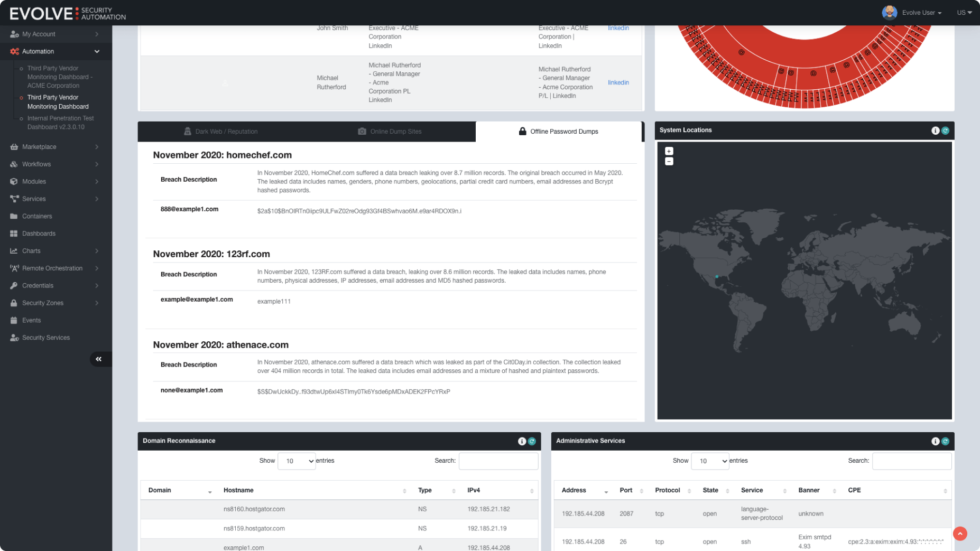Open Domain Reconnaissance info icon
980x551 pixels.
click(522, 441)
